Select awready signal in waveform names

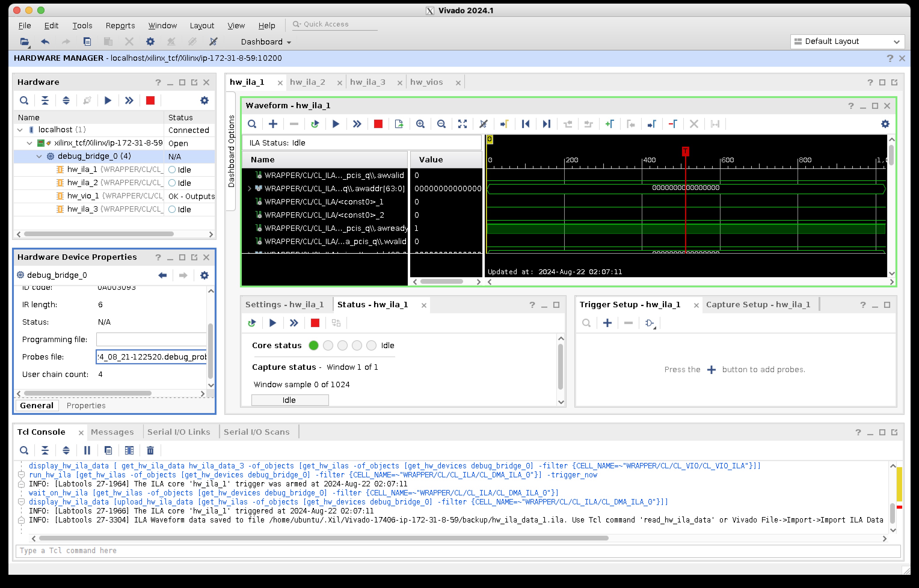(x=332, y=228)
